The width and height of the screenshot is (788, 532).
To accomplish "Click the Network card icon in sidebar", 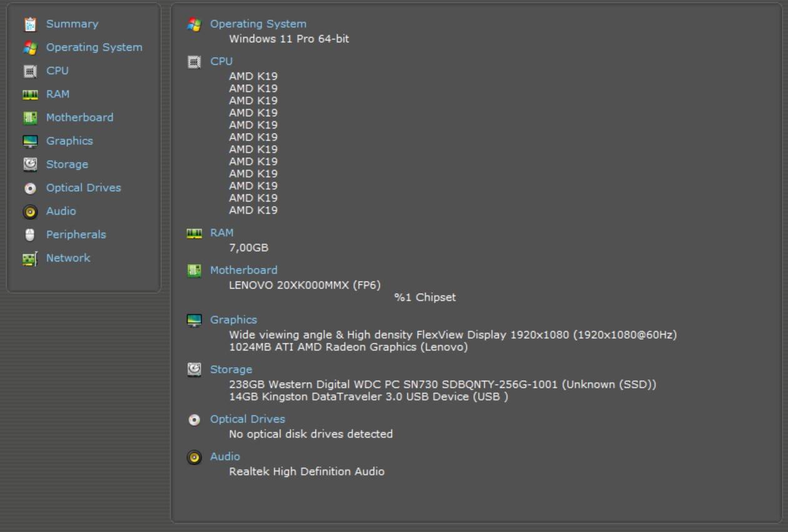I will [30, 259].
